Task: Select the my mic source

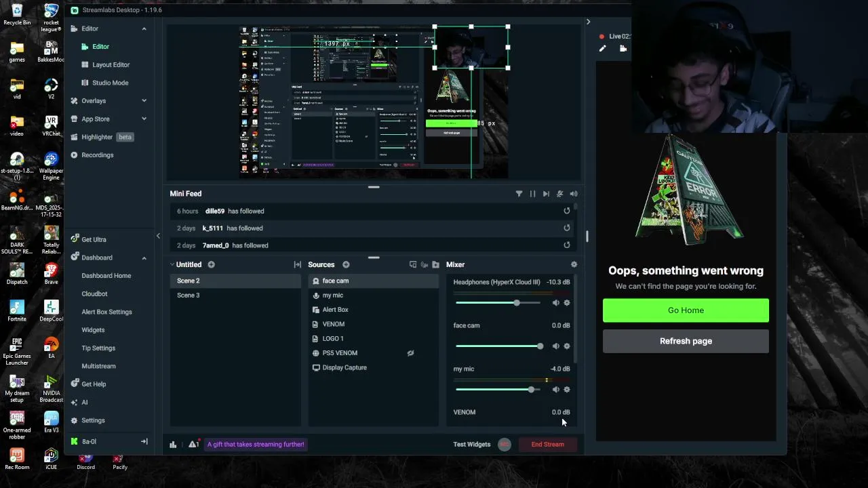Action: coord(374,295)
